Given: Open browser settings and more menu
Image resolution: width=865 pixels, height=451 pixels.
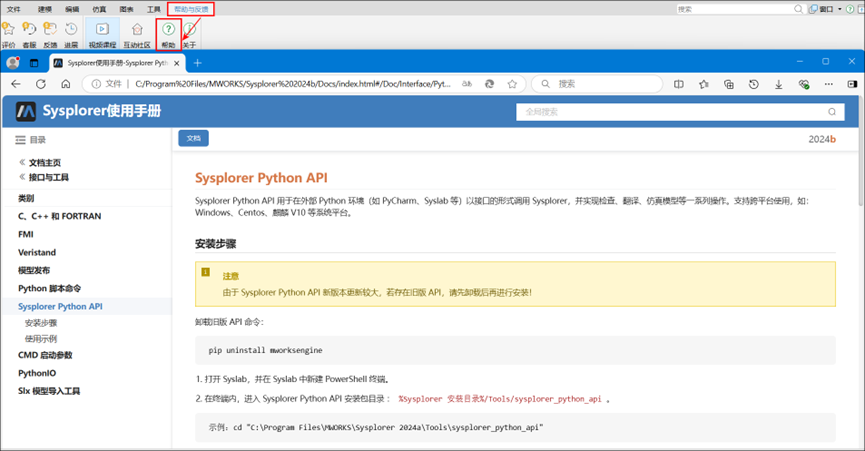Looking at the screenshot, I should pyautogui.click(x=829, y=84).
